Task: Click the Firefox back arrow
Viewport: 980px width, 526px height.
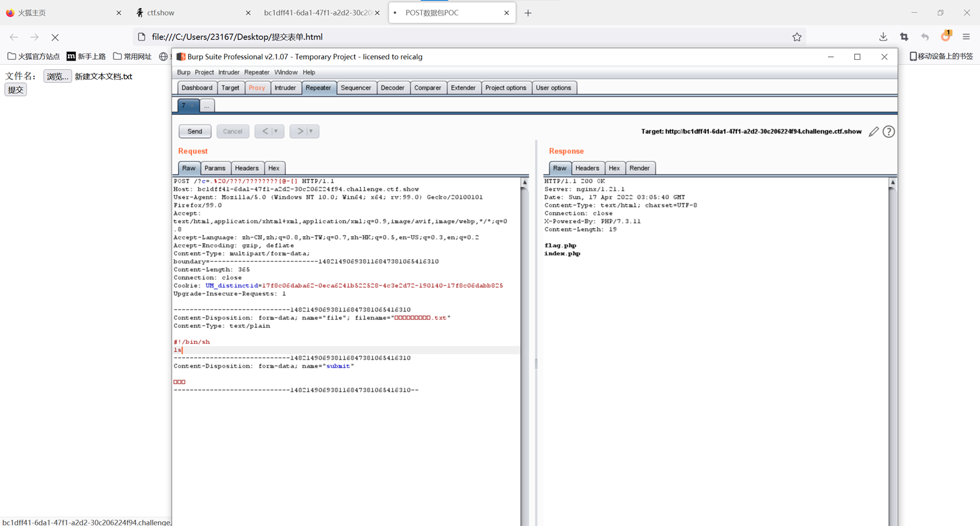Action: [x=14, y=37]
